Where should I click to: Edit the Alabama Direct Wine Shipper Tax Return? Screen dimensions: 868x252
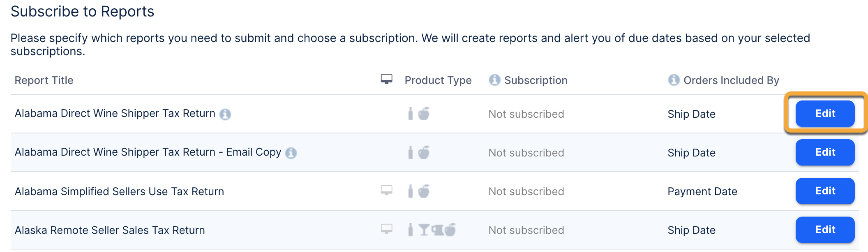[825, 114]
